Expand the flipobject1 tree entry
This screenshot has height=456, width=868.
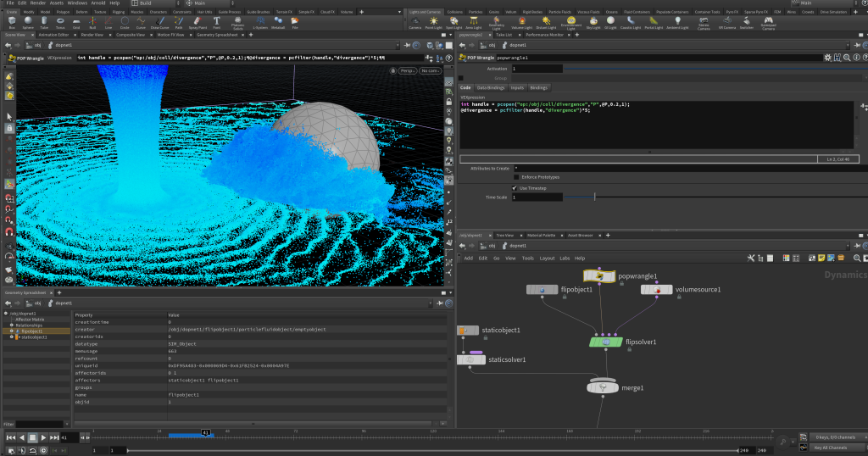pos(12,331)
